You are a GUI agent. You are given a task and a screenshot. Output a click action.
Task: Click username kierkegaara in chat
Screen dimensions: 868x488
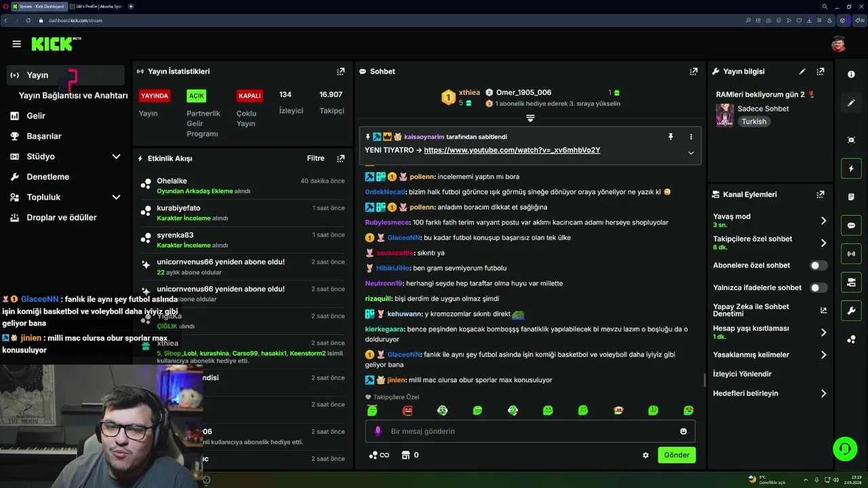coord(384,329)
